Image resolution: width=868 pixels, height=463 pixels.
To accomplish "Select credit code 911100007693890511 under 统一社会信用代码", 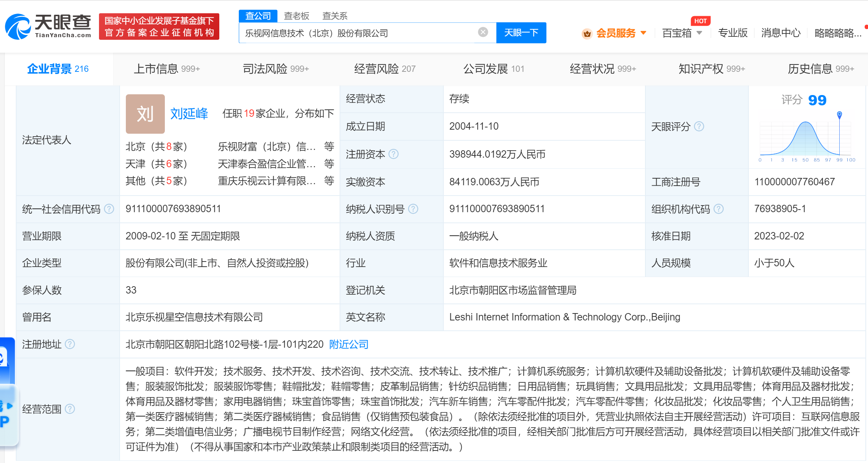I will click(173, 209).
